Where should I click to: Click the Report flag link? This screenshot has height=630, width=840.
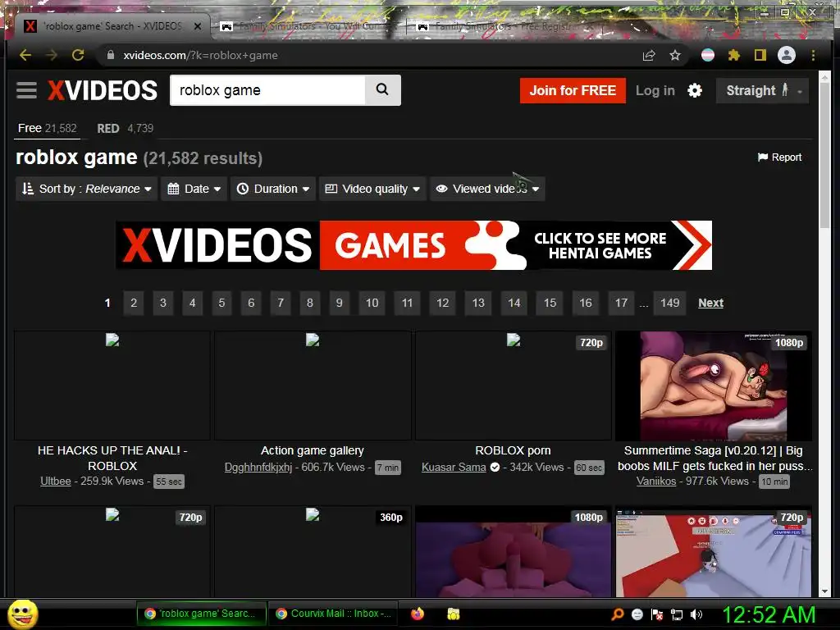pos(779,157)
